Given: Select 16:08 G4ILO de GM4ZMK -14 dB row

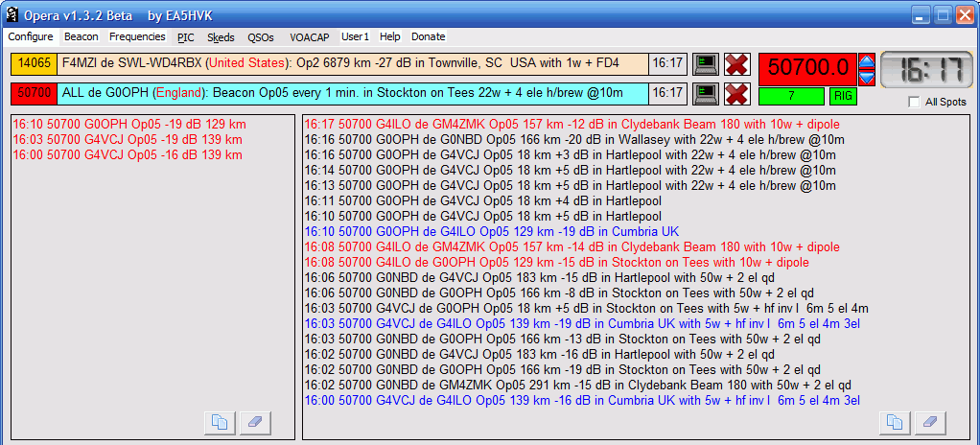Looking at the screenshot, I should [x=572, y=246].
